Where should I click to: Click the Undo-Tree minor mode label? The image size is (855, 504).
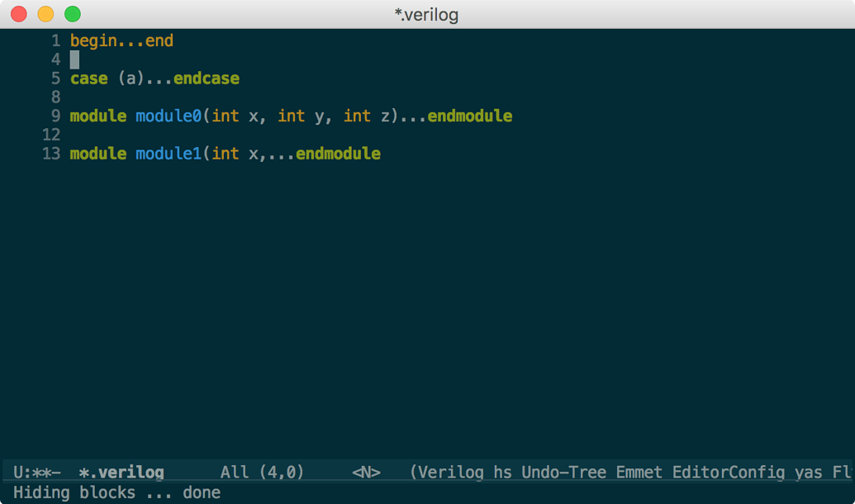[564, 473]
